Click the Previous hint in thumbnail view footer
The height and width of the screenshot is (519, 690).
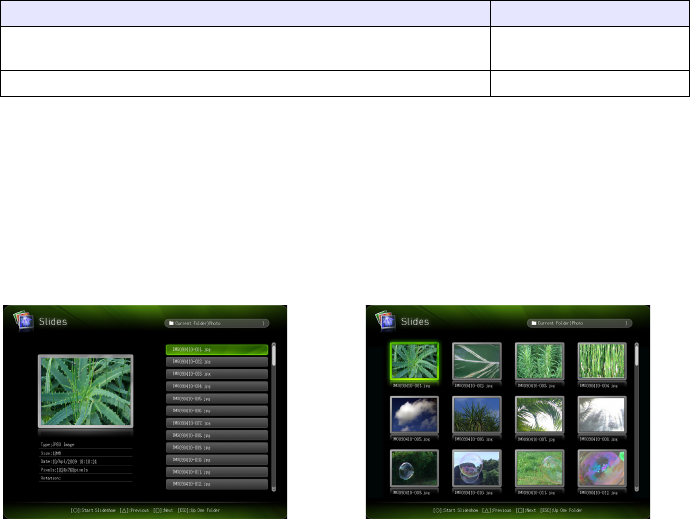496,511
